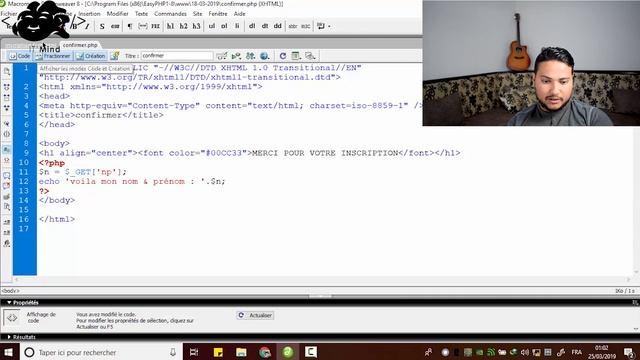
Task: Select the <body> tag in status bar
Action: tap(10, 291)
